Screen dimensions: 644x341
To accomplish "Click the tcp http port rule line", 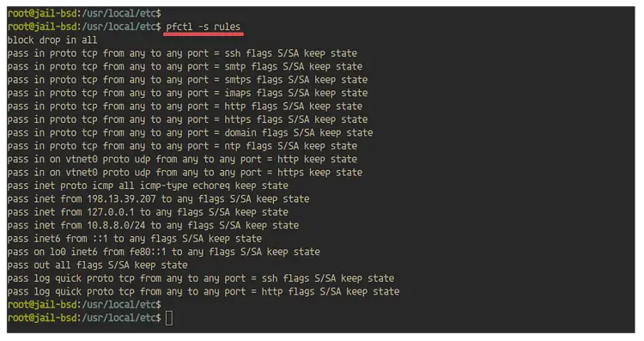I will [185, 106].
